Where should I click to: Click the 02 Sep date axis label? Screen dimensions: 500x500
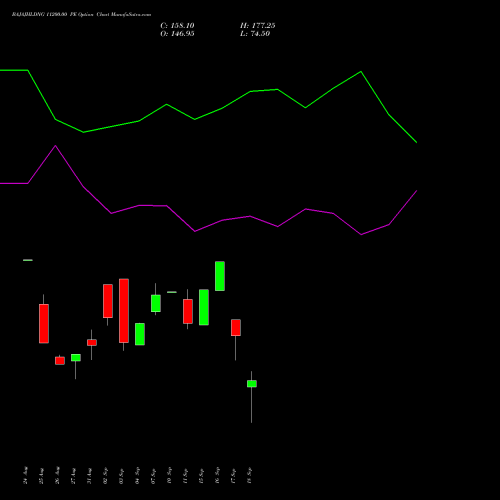106,476
